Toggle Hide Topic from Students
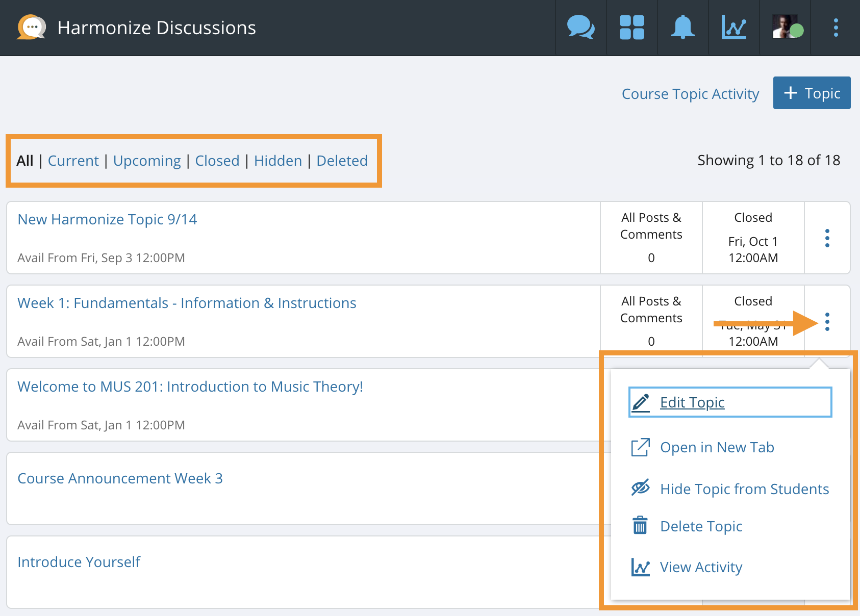This screenshot has width=860, height=616. (744, 489)
